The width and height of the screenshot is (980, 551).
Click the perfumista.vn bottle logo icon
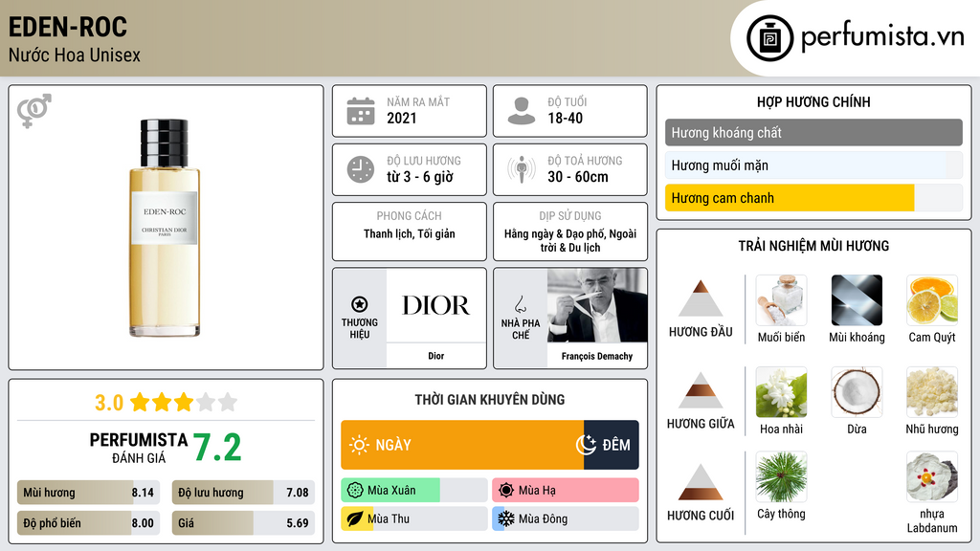(x=769, y=38)
